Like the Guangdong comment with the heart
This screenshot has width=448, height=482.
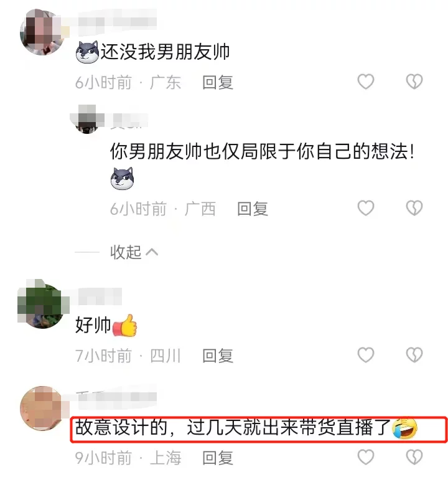(365, 82)
